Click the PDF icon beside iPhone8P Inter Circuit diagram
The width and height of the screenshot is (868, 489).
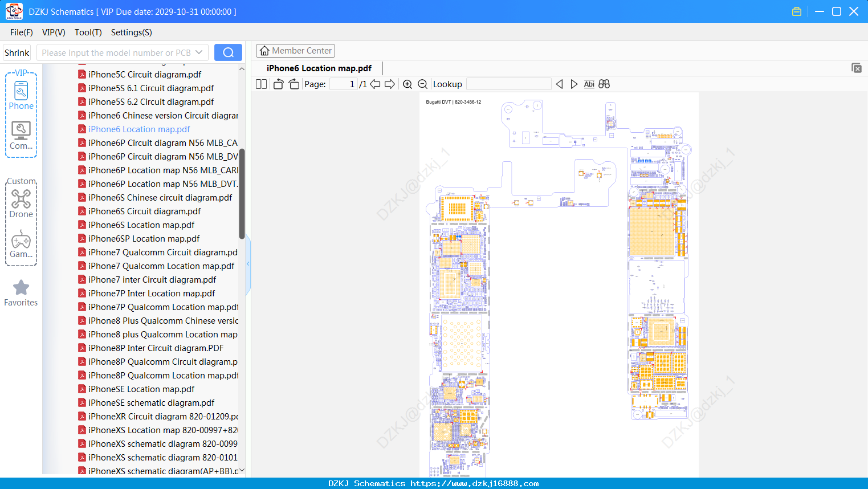coord(82,348)
